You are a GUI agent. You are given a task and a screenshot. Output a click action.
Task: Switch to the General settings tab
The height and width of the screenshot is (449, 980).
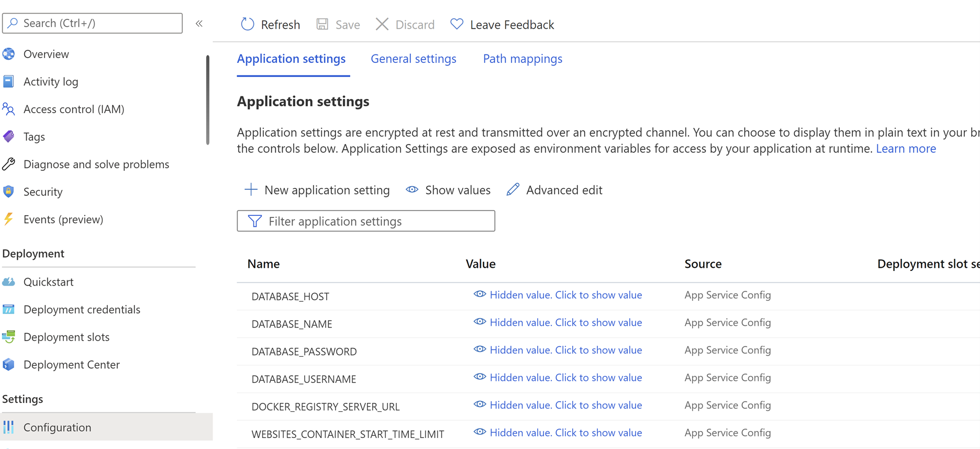pyautogui.click(x=414, y=59)
